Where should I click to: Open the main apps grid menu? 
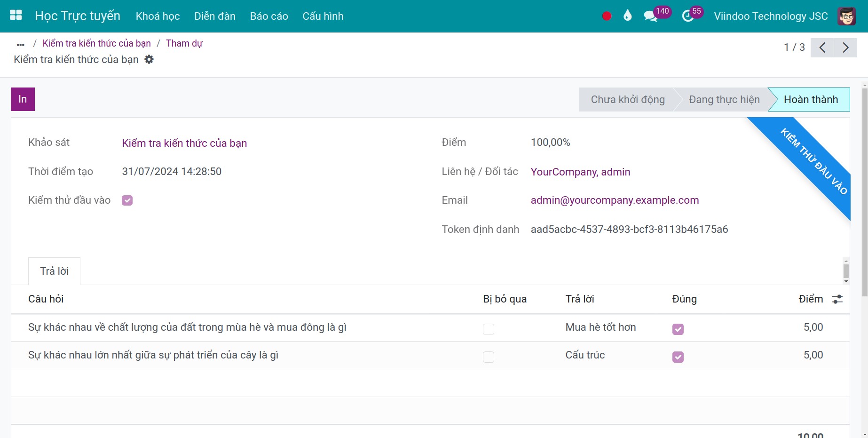(x=16, y=16)
